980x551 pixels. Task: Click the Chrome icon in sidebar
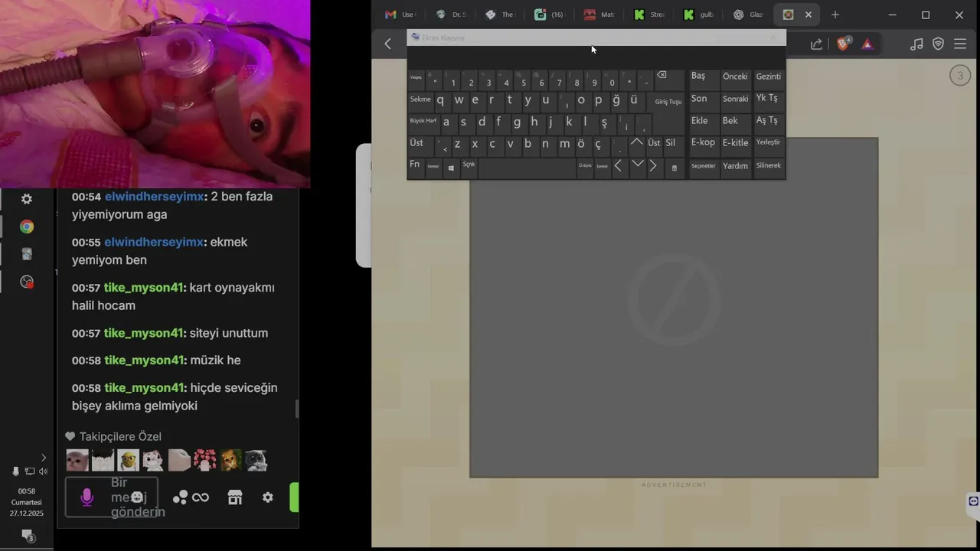pos(27,227)
